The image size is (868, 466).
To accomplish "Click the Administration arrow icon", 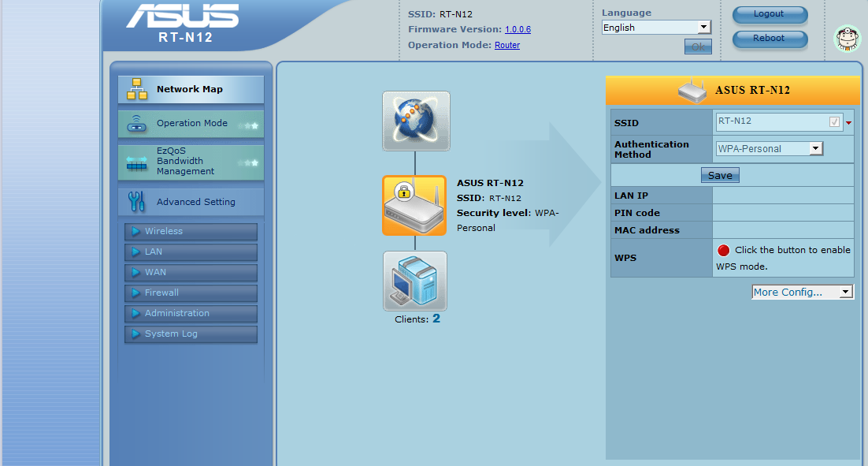I will [x=135, y=313].
